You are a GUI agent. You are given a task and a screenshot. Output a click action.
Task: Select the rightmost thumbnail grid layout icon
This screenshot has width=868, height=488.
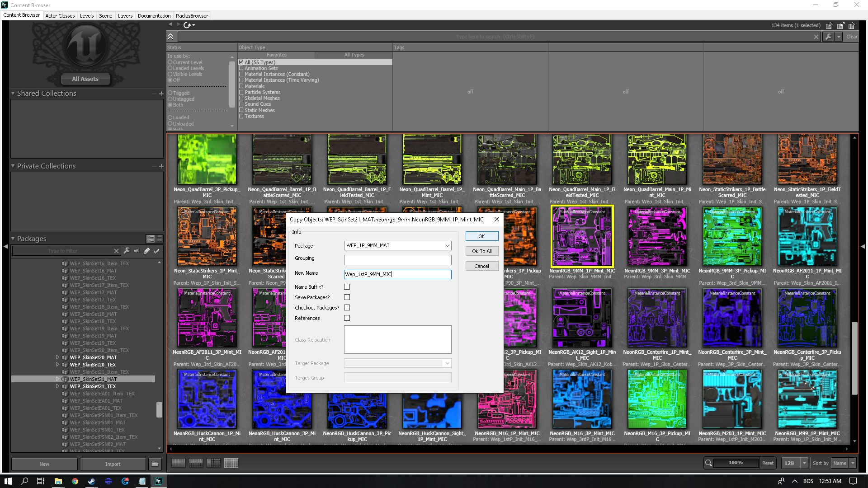[231, 463]
